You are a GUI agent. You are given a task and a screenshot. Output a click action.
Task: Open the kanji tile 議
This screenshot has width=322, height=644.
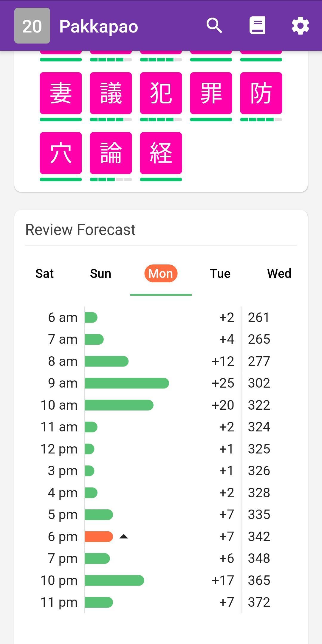[x=111, y=93]
